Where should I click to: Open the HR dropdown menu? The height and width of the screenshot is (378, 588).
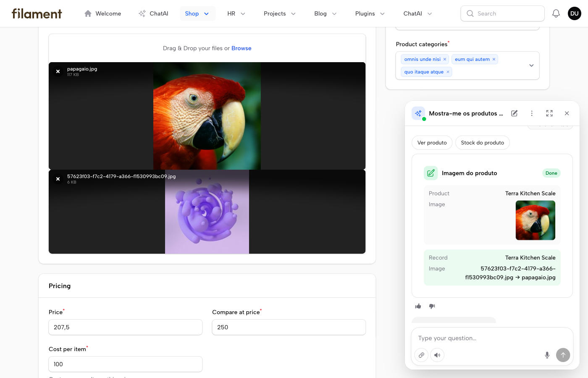click(x=236, y=13)
